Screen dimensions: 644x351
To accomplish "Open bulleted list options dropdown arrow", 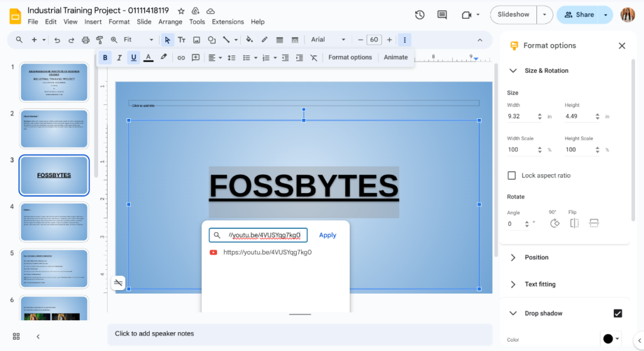I will click(x=255, y=58).
